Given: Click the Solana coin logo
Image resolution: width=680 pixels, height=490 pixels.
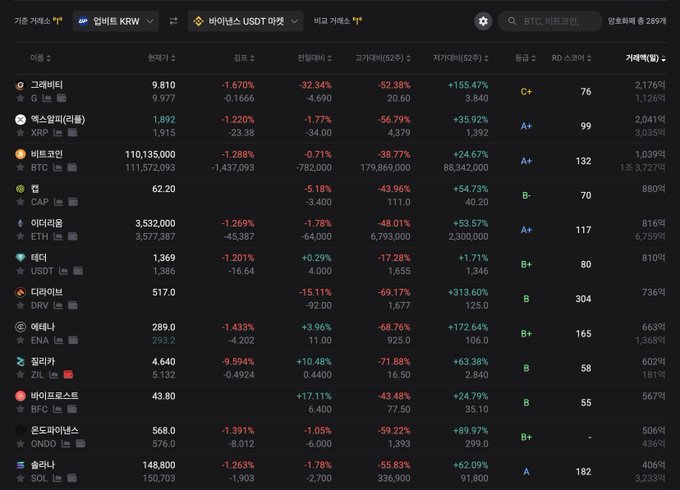Looking at the screenshot, I should click(20, 465).
